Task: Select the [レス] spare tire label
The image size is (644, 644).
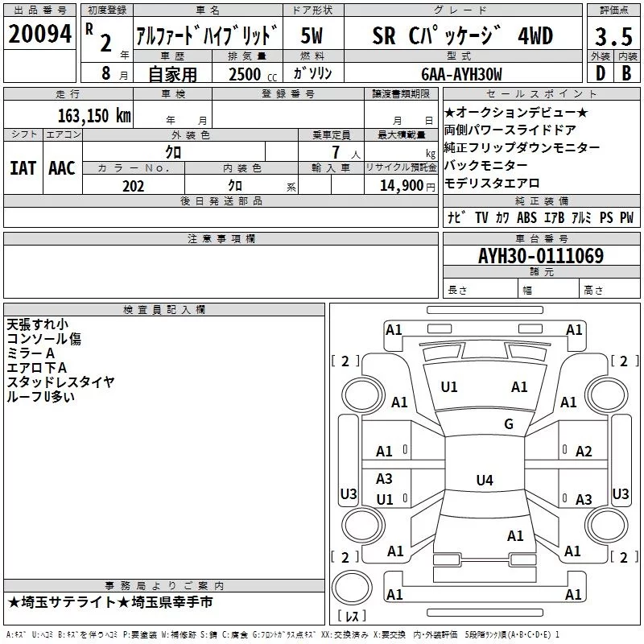Action: [352, 616]
